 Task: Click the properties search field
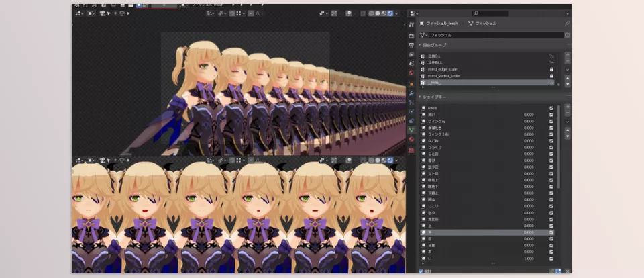[x=490, y=13]
